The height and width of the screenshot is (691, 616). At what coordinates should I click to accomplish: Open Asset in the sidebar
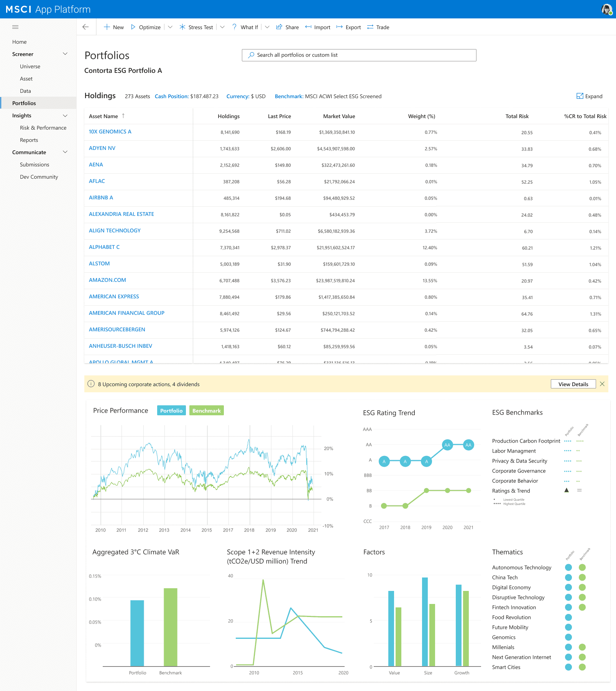tap(26, 79)
